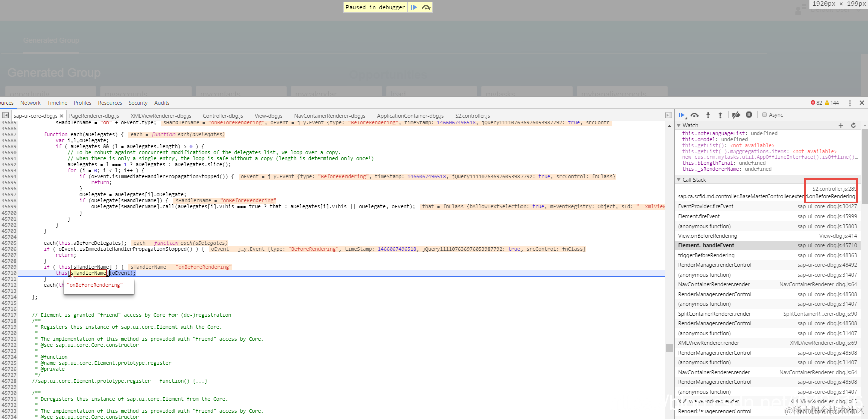Image resolution: width=868 pixels, height=419 pixels.
Task: Open the console errors count (82)
Action: click(816, 103)
